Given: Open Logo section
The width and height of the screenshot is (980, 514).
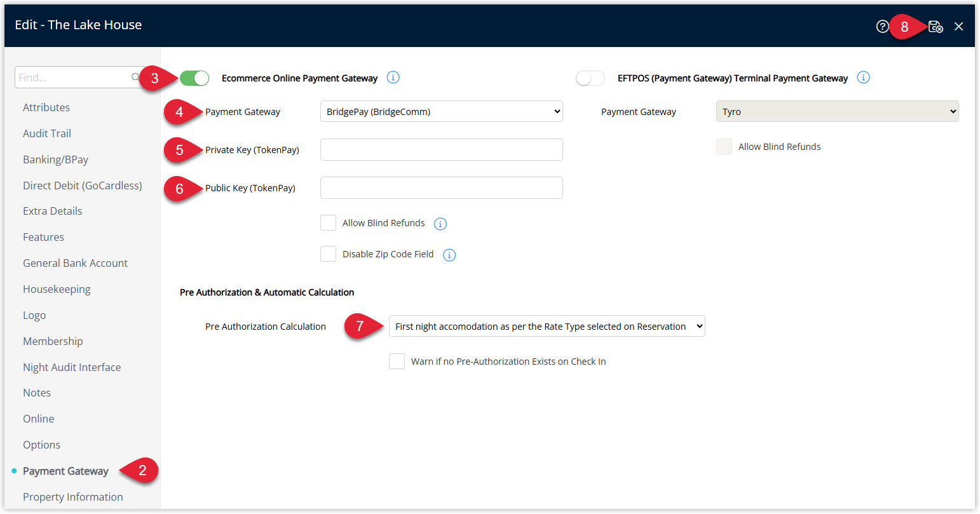Looking at the screenshot, I should coord(34,315).
